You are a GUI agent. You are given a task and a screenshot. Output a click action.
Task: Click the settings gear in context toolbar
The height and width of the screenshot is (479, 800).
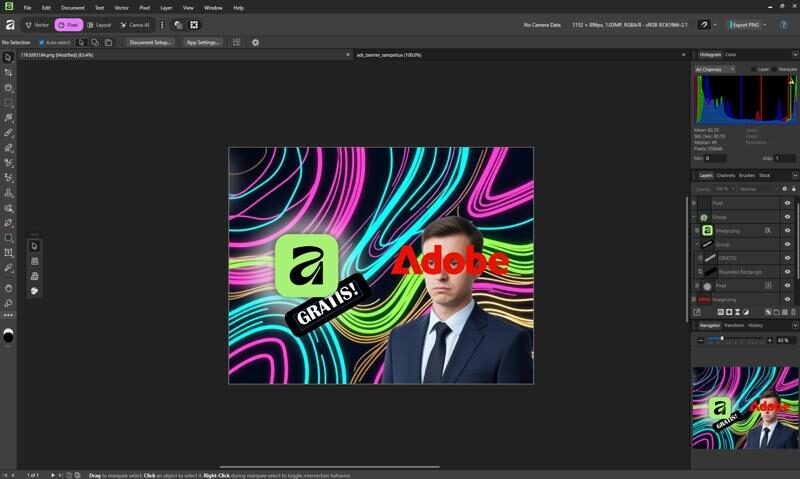pyautogui.click(x=256, y=42)
